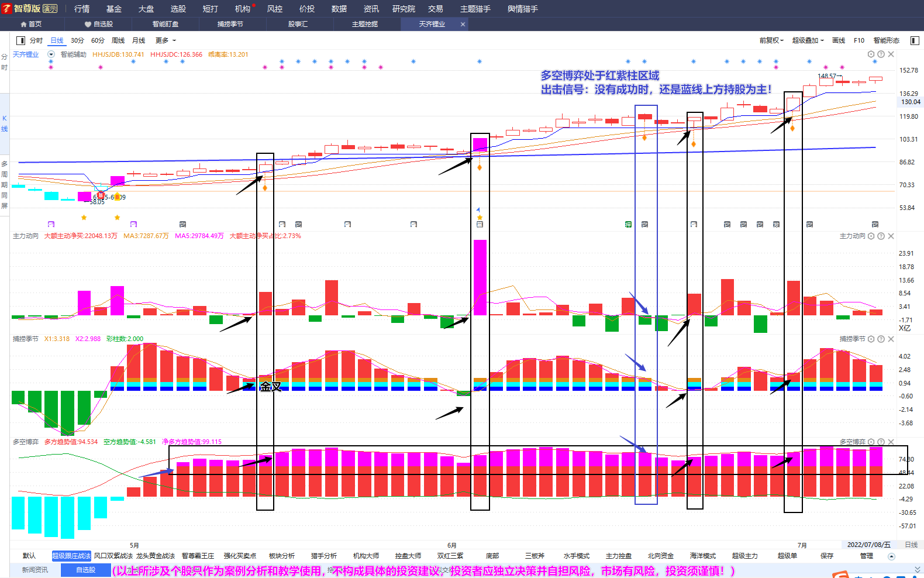Open settings hexagon icon of 主力动向 panel
Viewport: 924px width, 578px height.
871,236
